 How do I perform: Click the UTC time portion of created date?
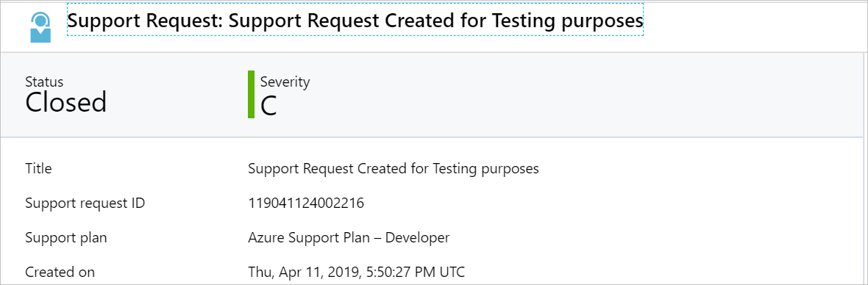click(x=419, y=272)
